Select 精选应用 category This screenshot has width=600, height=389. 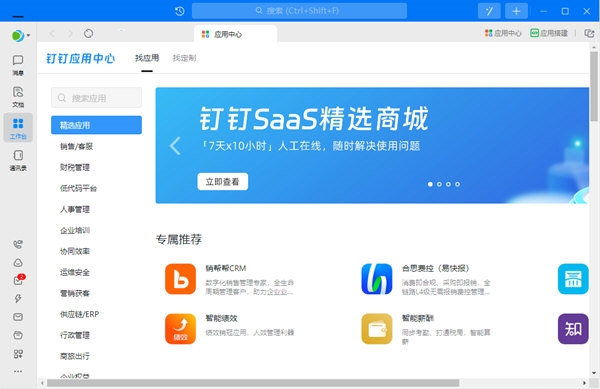coord(96,125)
